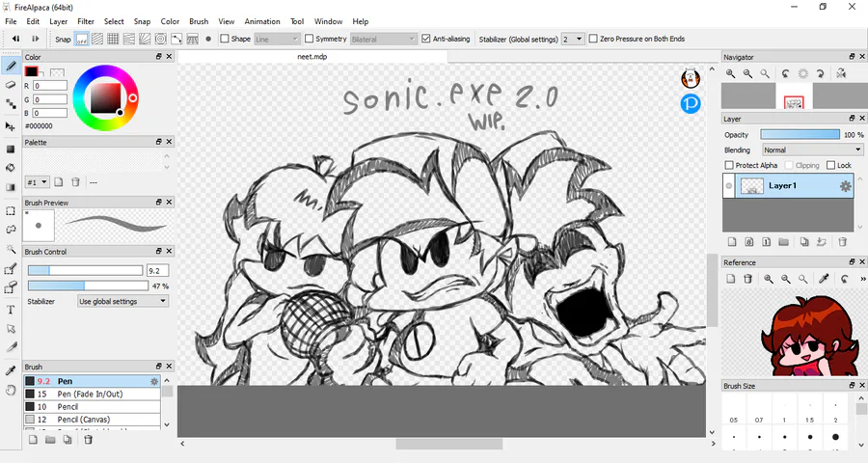This screenshot has height=463, width=868.
Task: Turn Snap off with the off icon
Action: point(82,39)
